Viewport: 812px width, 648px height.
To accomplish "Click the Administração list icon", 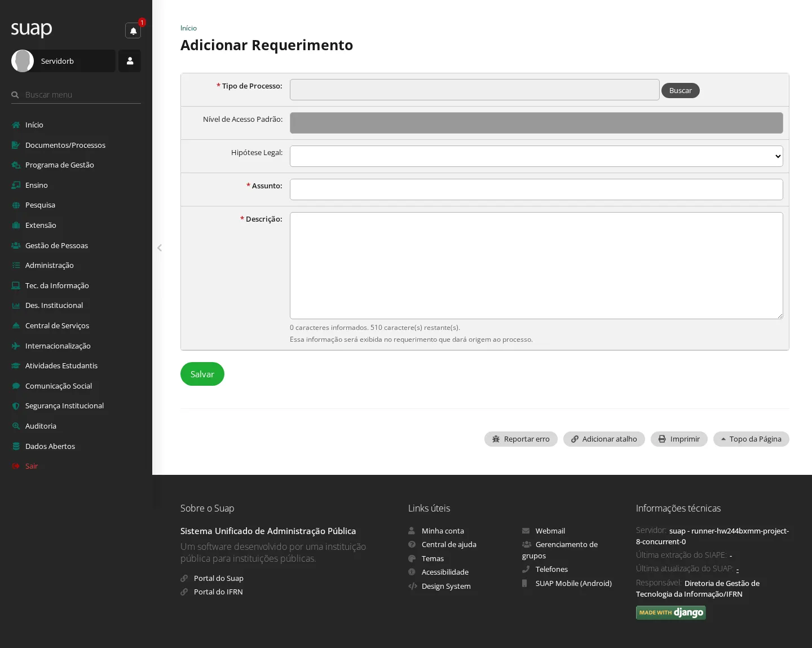I will point(16,265).
